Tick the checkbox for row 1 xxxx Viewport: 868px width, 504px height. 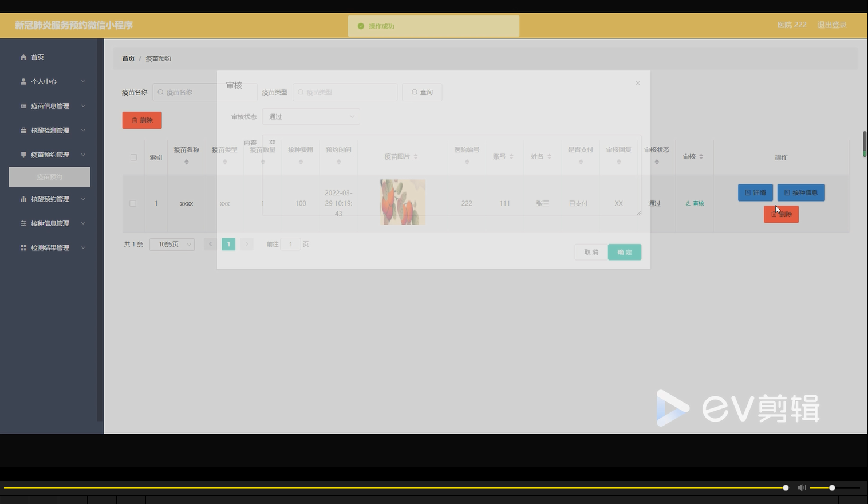coord(133,203)
